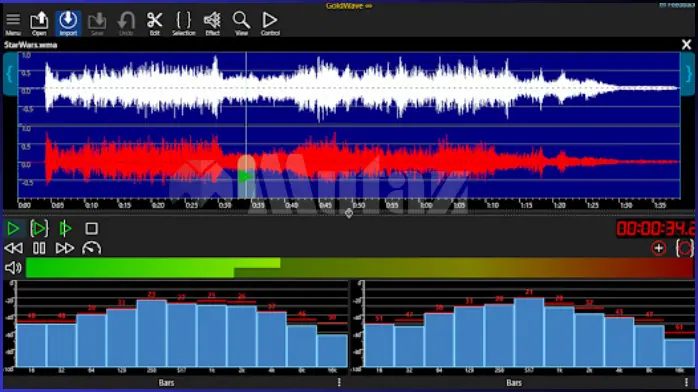
Task: Click the right Bars label
Action: (x=514, y=383)
